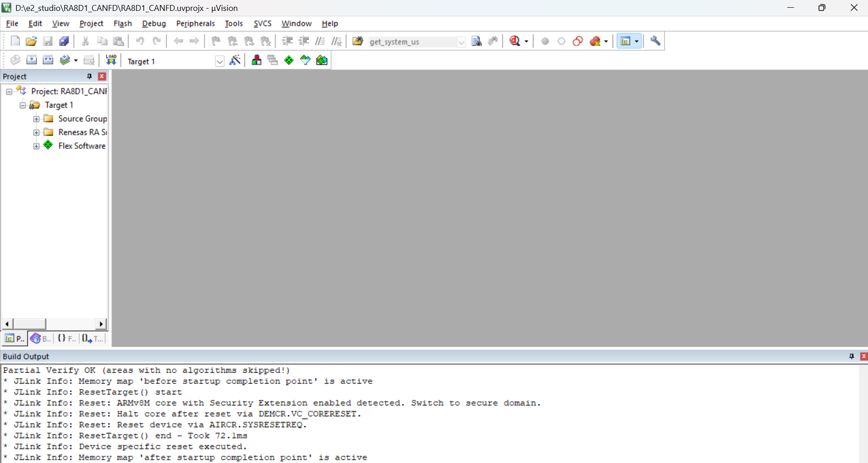The image size is (868, 463).
Task: Collapse the Project RA8D1_CANFD root node
Action: pyautogui.click(x=9, y=92)
